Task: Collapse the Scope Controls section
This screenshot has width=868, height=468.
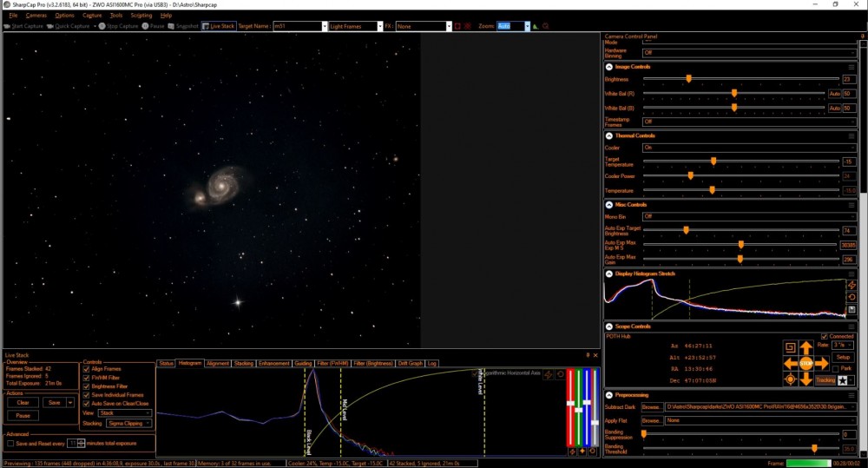Action: [x=609, y=326]
